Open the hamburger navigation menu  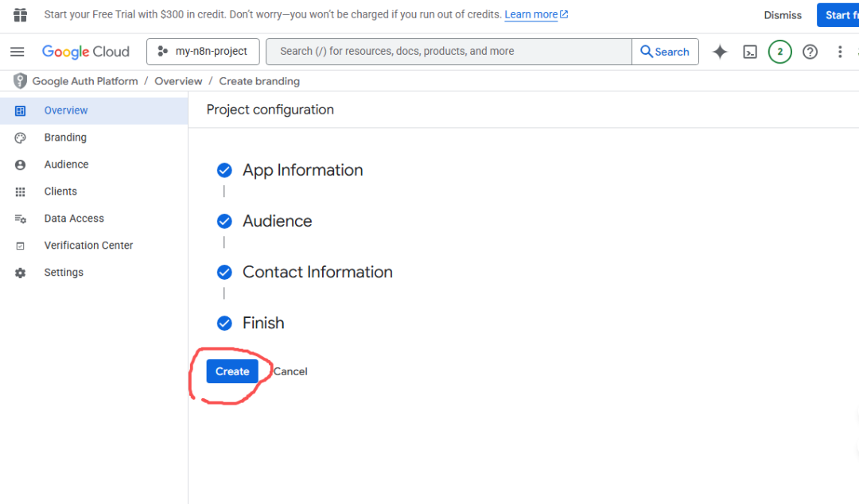point(17,52)
